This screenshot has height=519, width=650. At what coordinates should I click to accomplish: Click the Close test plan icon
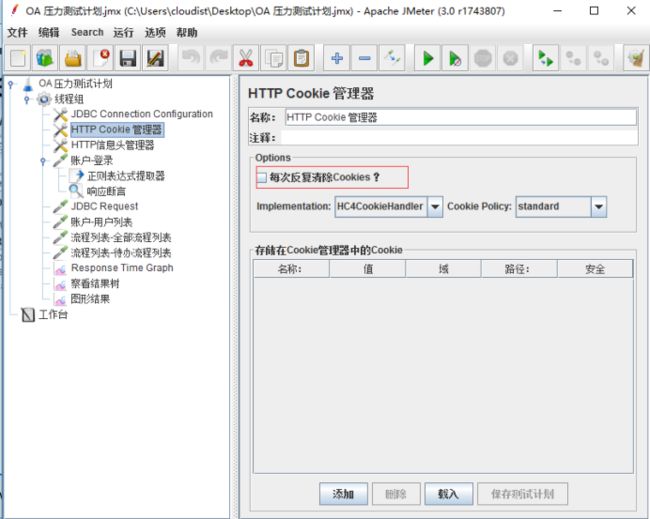click(x=101, y=58)
